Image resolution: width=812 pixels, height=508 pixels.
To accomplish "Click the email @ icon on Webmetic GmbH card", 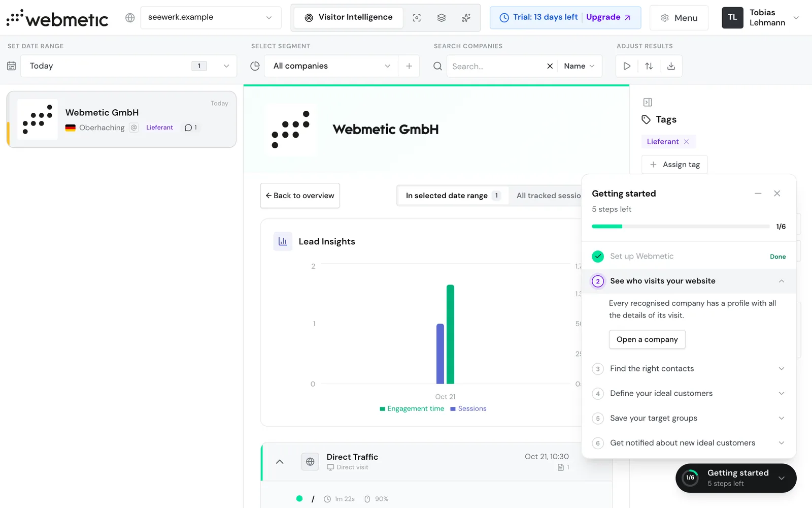I will click(134, 128).
